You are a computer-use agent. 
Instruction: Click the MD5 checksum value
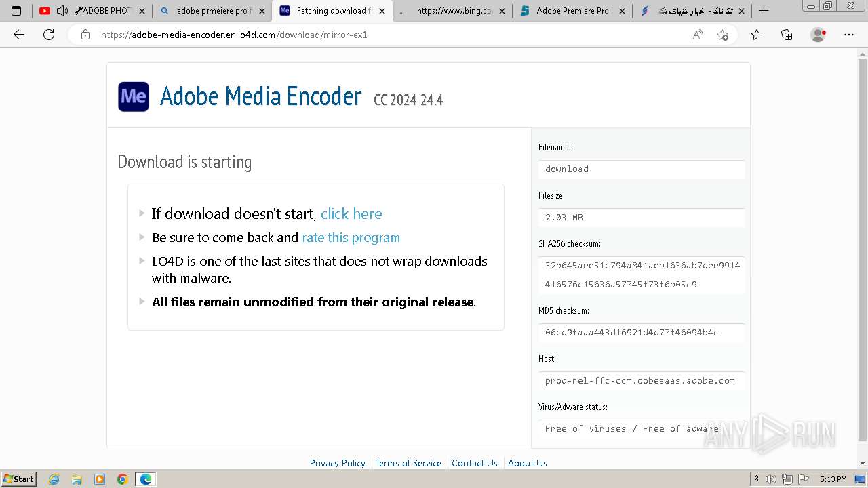642,332
